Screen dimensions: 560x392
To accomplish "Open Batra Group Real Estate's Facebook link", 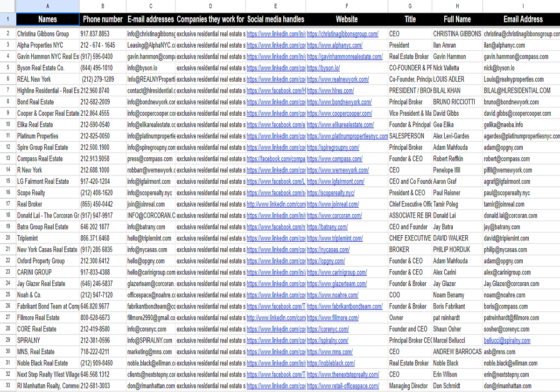I will click(x=276, y=227).
